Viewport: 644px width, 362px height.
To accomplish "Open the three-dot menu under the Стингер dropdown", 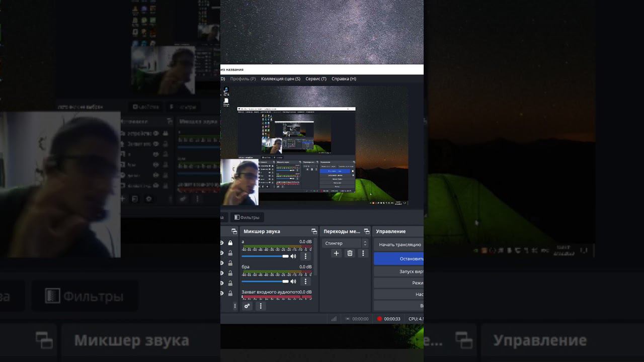I will click(363, 253).
